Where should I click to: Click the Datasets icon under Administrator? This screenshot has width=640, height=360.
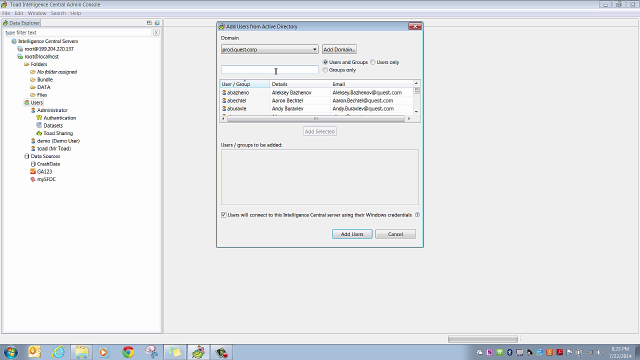click(x=39, y=125)
